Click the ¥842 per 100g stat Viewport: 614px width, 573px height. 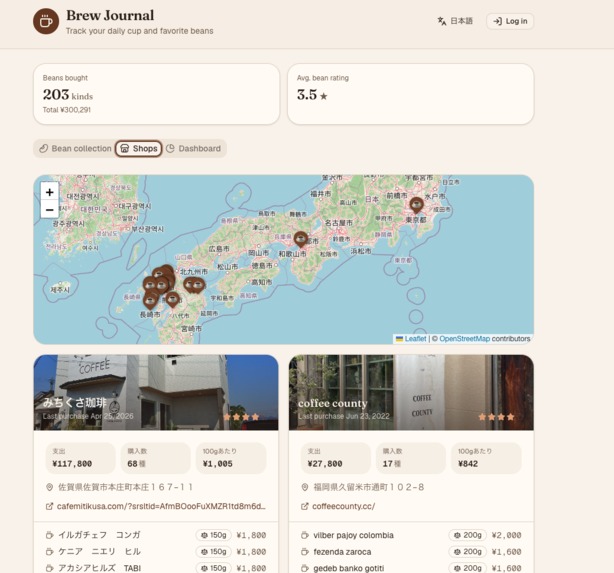(x=486, y=458)
